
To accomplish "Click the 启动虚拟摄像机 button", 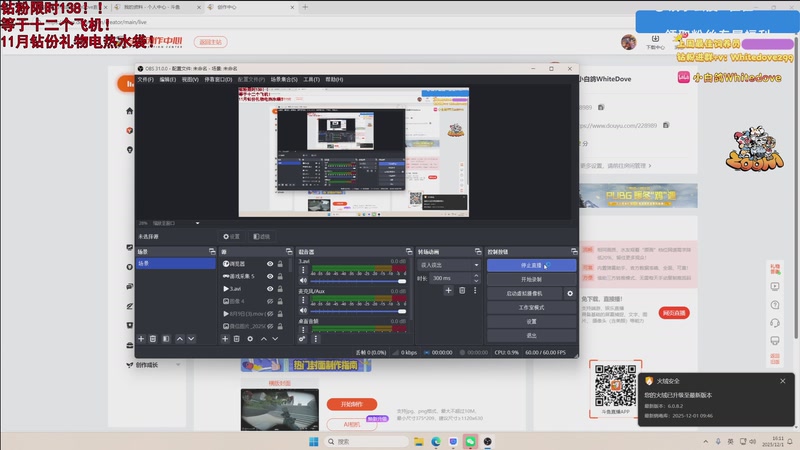I will (524, 293).
